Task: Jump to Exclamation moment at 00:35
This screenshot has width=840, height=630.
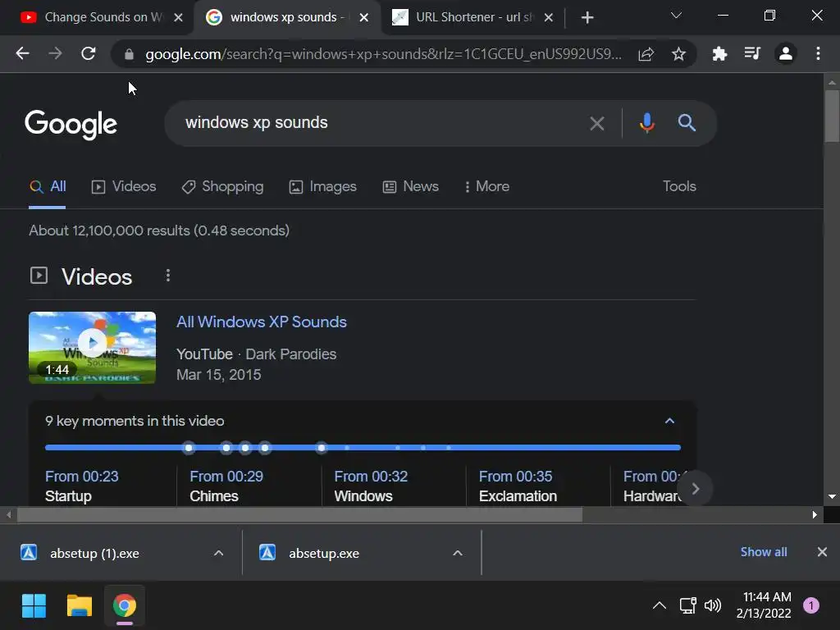Action: [518, 486]
